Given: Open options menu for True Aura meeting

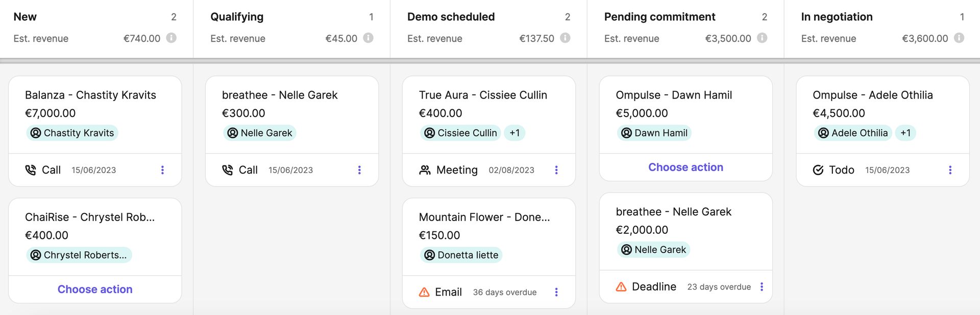Looking at the screenshot, I should coord(556,170).
